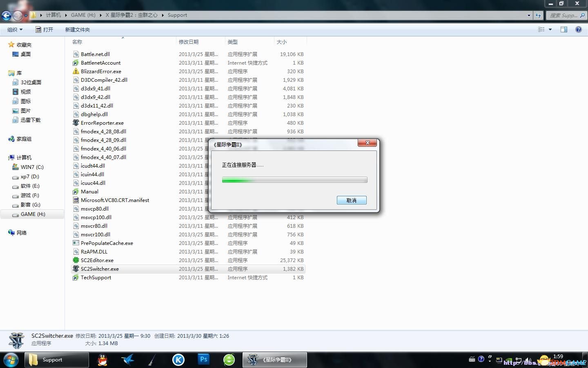The image size is (588, 368).
Task: Expand the GAME (H:) breadcrumb arrow
Action: tap(100, 15)
